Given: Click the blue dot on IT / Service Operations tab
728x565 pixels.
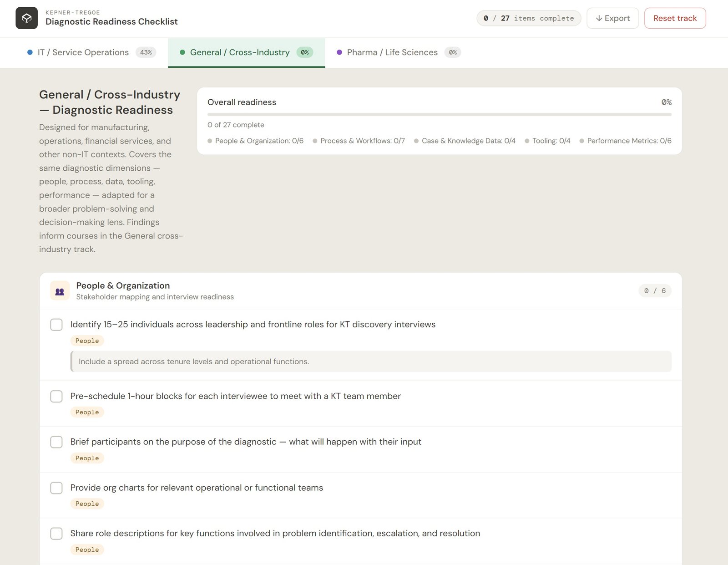Looking at the screenshot, I should 30,52.
